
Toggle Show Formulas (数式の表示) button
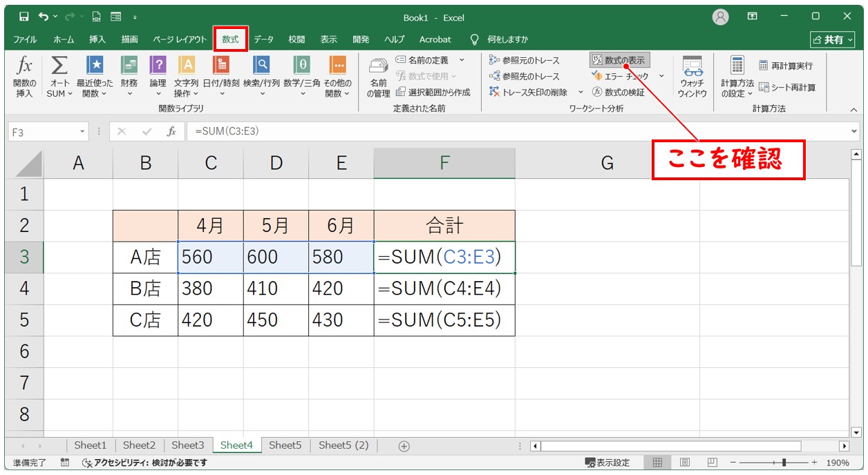coord(619,61)
